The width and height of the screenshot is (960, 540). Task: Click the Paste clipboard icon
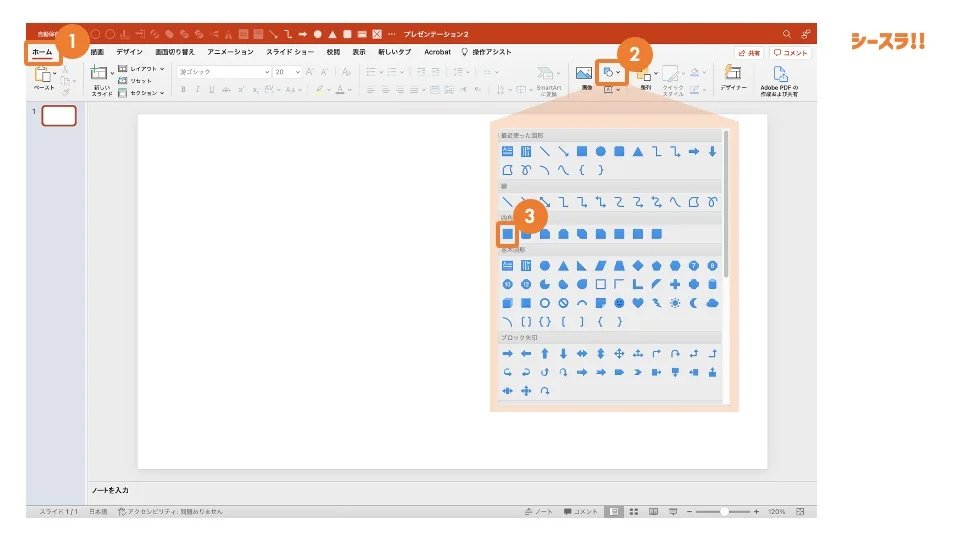42,75
